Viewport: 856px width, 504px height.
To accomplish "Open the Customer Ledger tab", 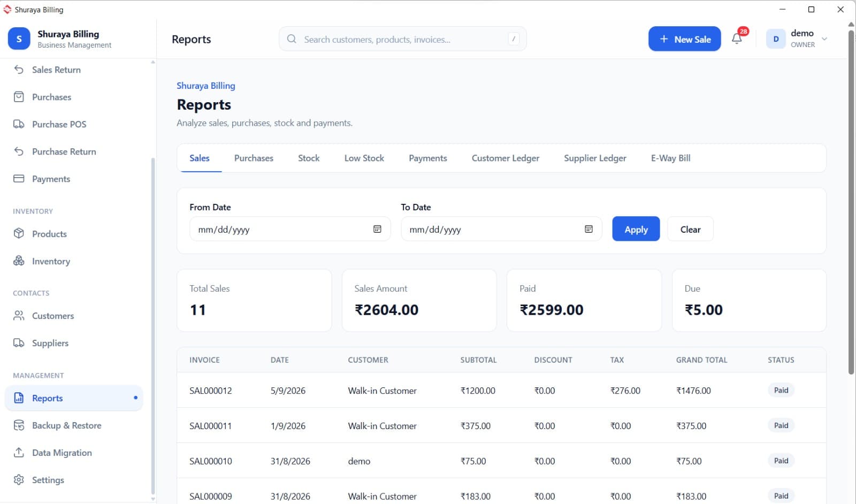I will (x=506, y=158).
